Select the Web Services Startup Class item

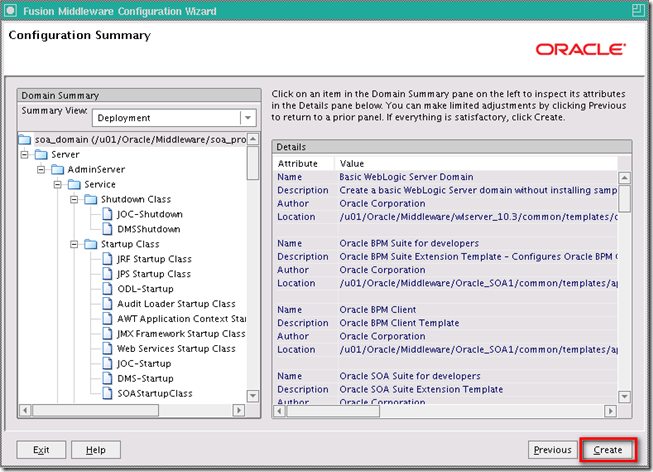click(176, 349)
